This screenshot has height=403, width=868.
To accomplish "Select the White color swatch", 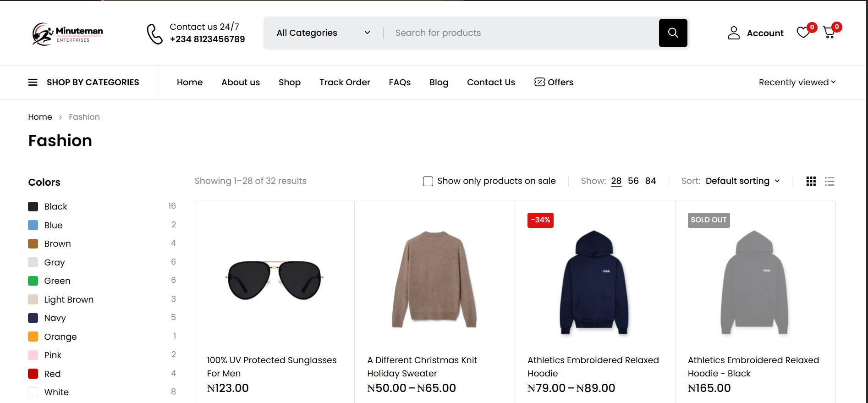I will (x=33, y=392).
